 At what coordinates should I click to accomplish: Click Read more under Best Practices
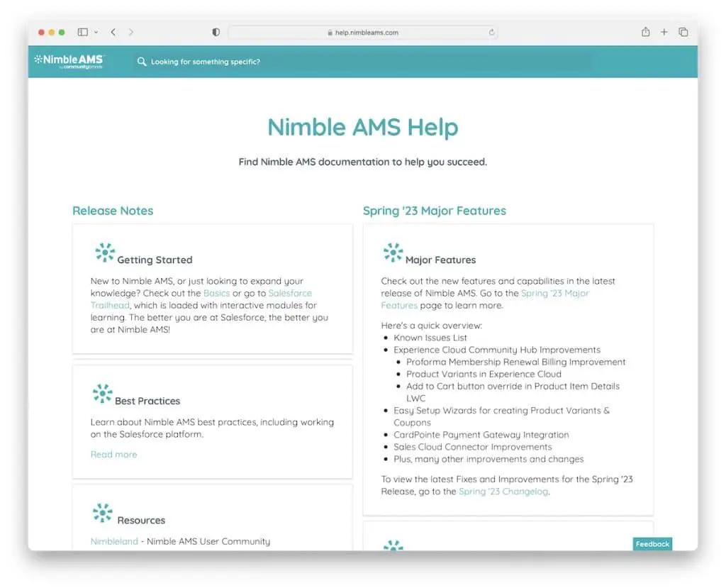tap(114, 455)
